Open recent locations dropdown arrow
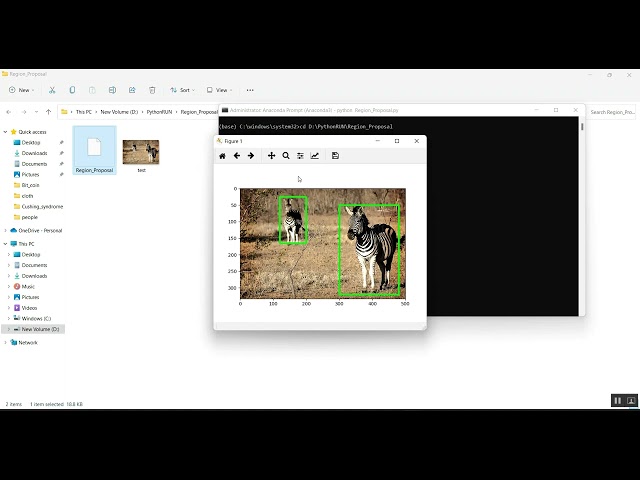Image resolution: width=640 pixels, height=480 pixels. click(36, 112)
